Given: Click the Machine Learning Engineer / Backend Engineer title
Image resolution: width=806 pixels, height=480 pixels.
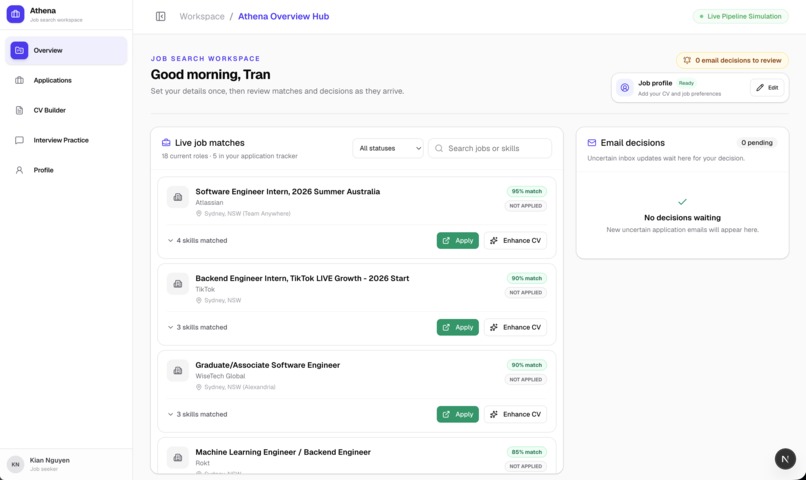Looking at the screenshot, I should point(283,452).
